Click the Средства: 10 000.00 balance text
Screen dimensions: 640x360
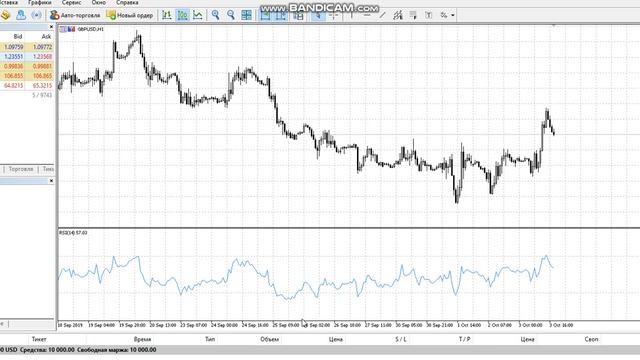coord(47,350)
